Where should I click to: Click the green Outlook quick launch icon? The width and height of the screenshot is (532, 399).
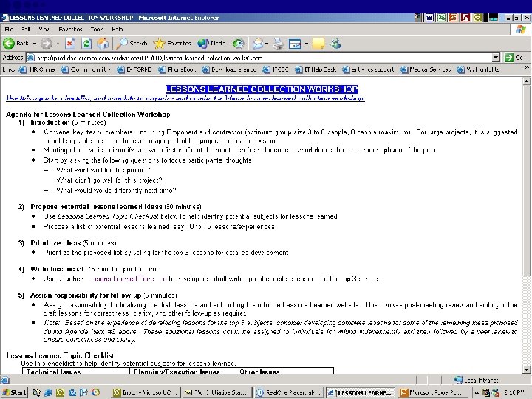point(60,392)
